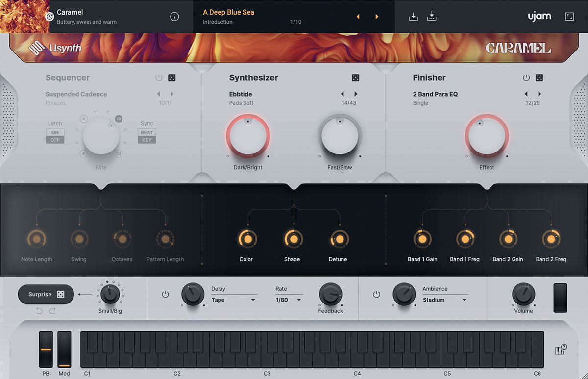The width and height of the screenshot is (588, 379).
Task: Click the ujam logo
Action: click(539, 17)
